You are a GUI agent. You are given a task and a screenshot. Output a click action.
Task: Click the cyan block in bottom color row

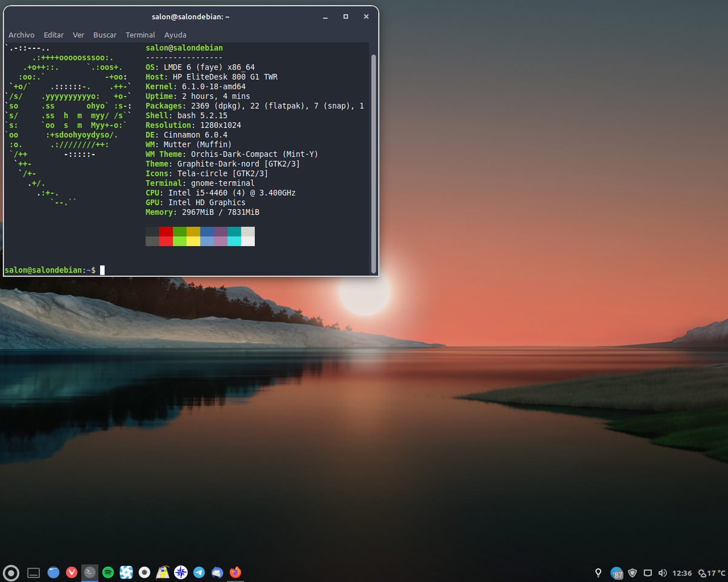[234, 241]
